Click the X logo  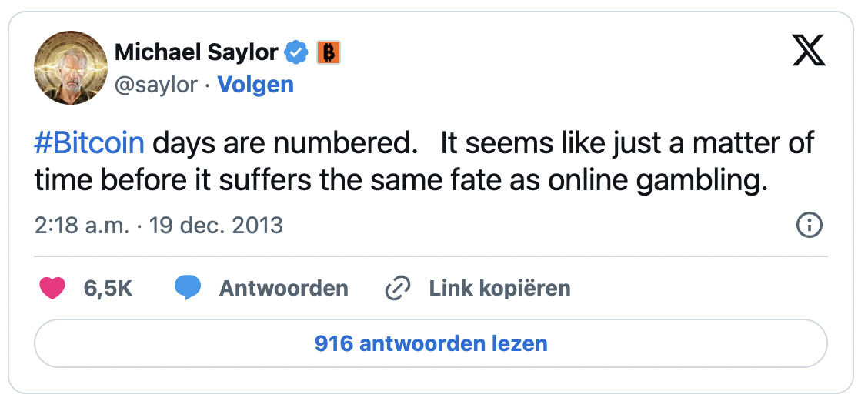pyautogui.click(x=809, y=51)
